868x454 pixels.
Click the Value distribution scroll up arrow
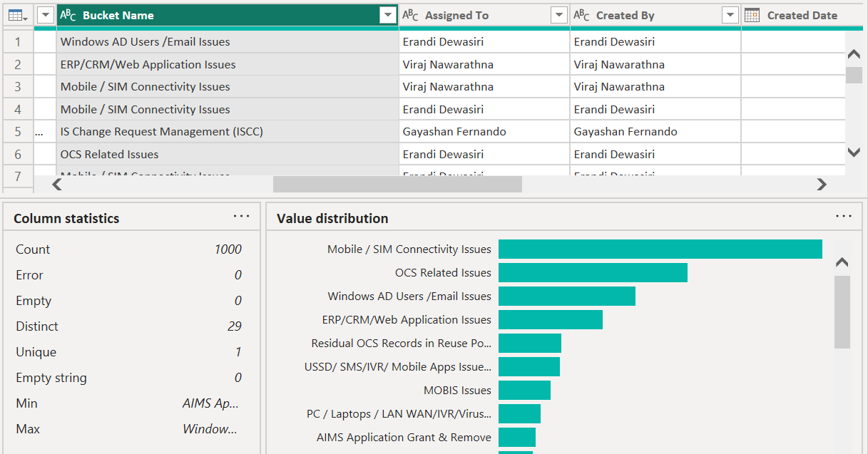(x=842, y=263)
